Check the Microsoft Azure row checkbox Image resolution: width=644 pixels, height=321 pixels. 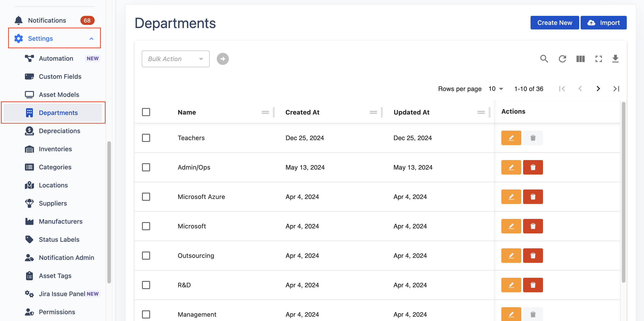click(x=146, y=197)
